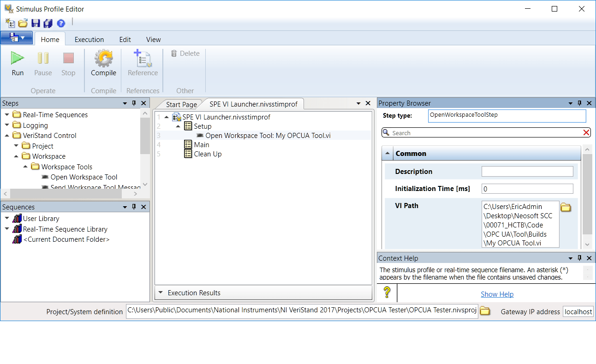Image resolution: width=596 pixels, height=364 pixels.
Task: Open the Start Page tab
Action: click(182, 104)
